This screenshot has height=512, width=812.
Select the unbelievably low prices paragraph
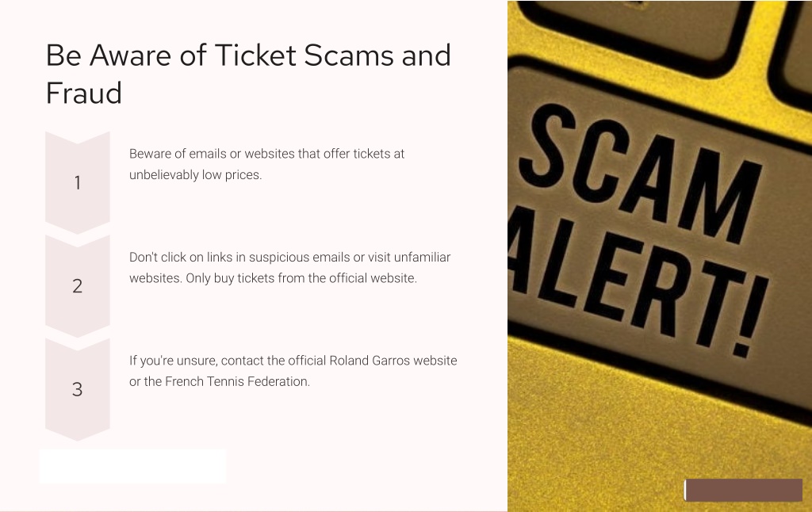pyautogui.click(x=266, y=164)
